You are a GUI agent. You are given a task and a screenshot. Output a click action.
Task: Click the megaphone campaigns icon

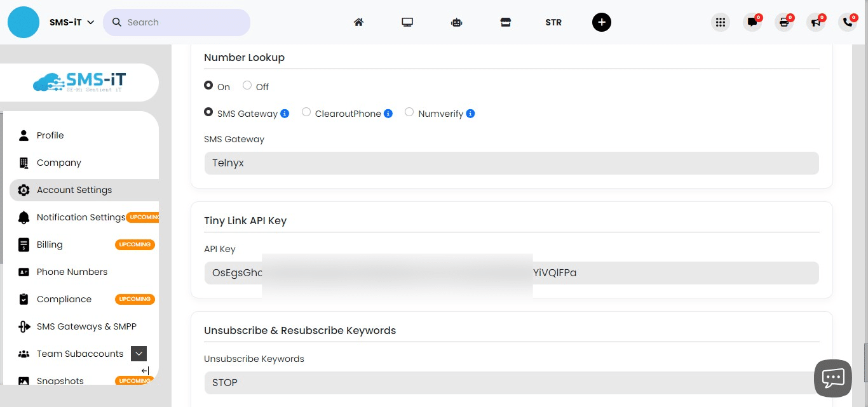click(816, 22)
